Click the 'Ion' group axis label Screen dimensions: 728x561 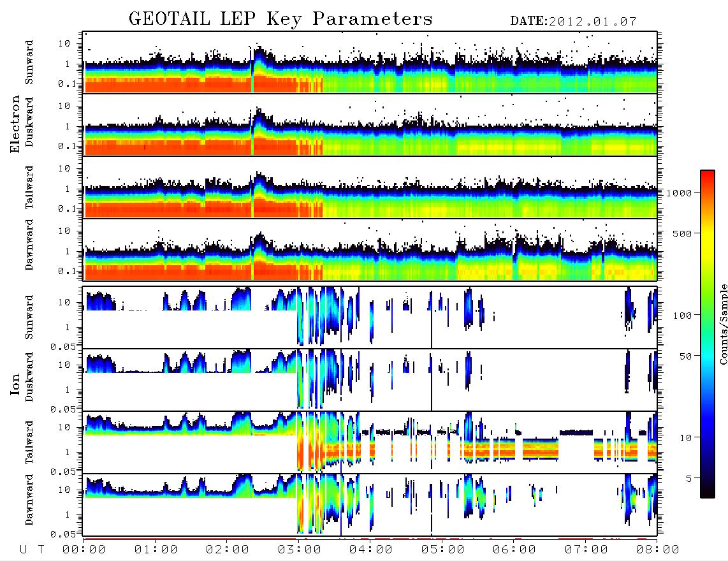(x=15, y=384)
